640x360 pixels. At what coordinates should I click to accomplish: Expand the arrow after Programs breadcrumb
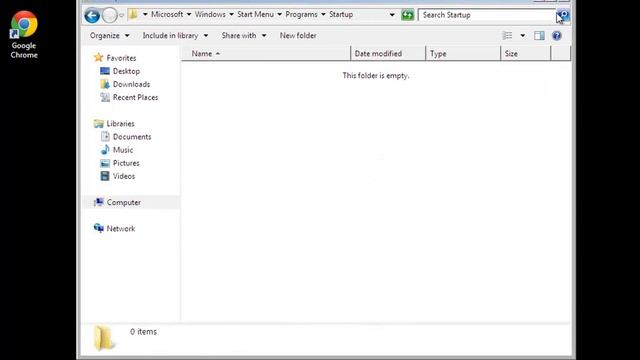[x=323, y=14]
